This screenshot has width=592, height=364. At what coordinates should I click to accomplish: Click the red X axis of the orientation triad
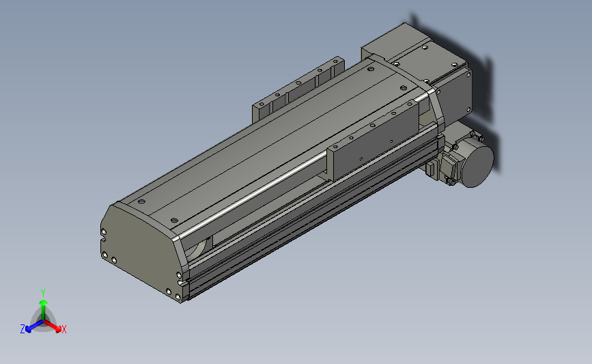coord(53,326)
